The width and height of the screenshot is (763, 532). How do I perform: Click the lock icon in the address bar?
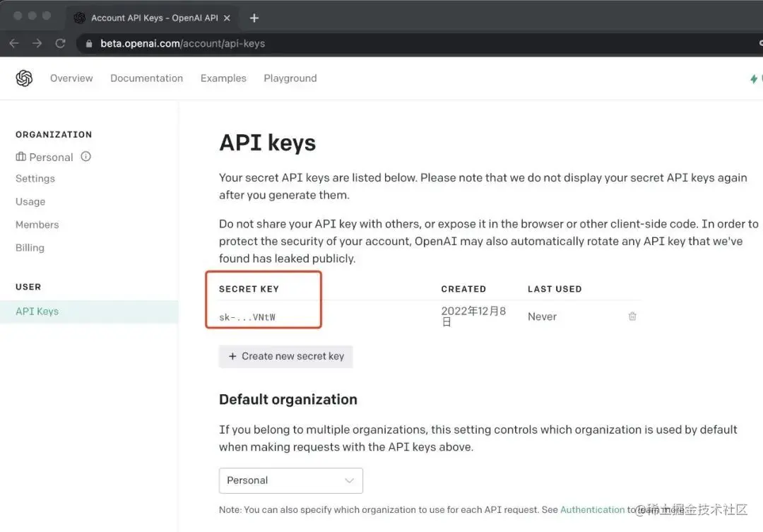click(x=89, y=44)
